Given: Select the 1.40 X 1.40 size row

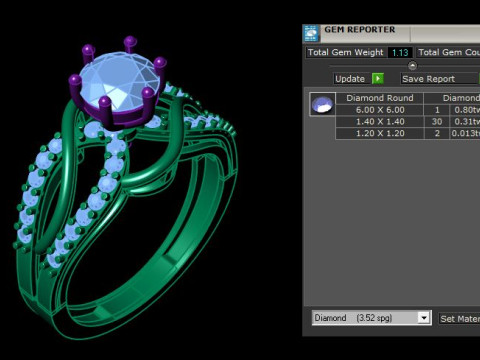Looking at the screenshot, I should point(380,121).
